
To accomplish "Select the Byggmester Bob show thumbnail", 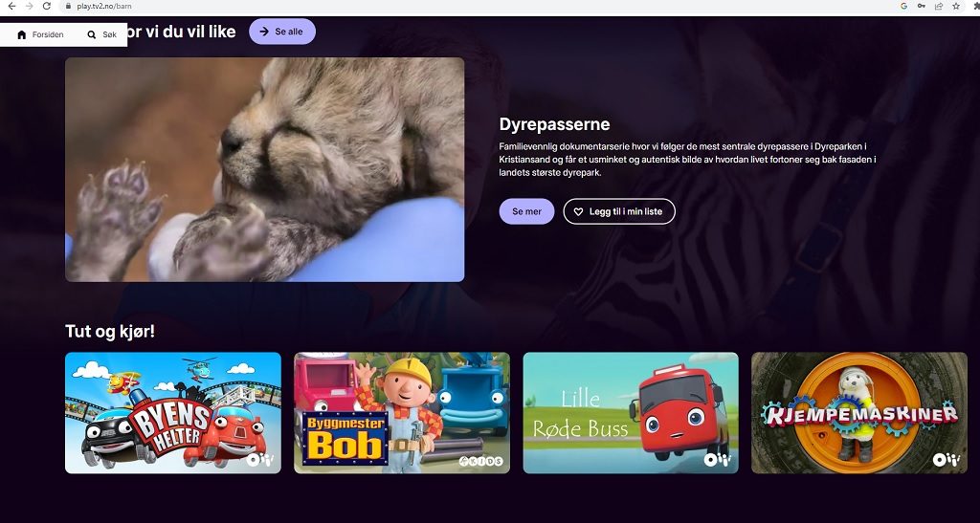I will point(402,412).
